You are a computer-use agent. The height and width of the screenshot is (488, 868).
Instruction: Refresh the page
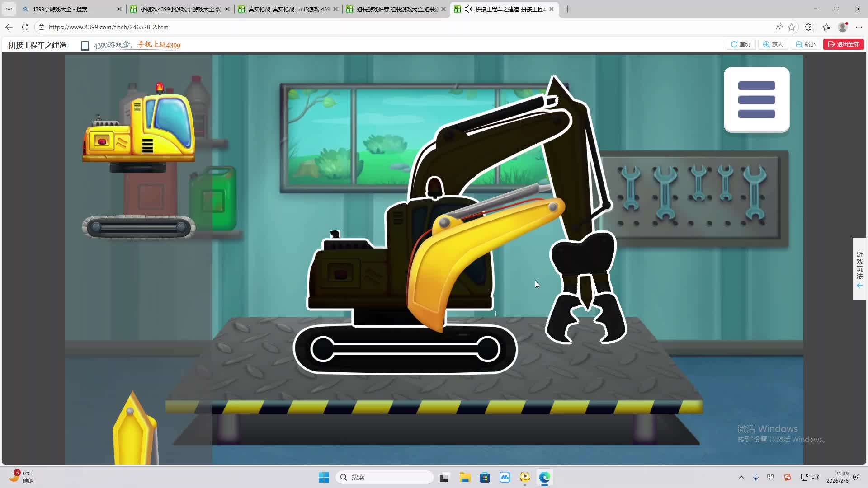tap(25, 27)
